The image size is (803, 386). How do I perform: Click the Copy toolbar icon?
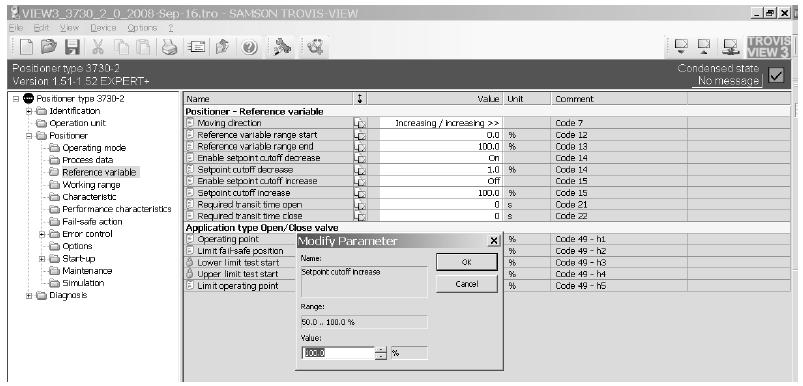[121, 47]
